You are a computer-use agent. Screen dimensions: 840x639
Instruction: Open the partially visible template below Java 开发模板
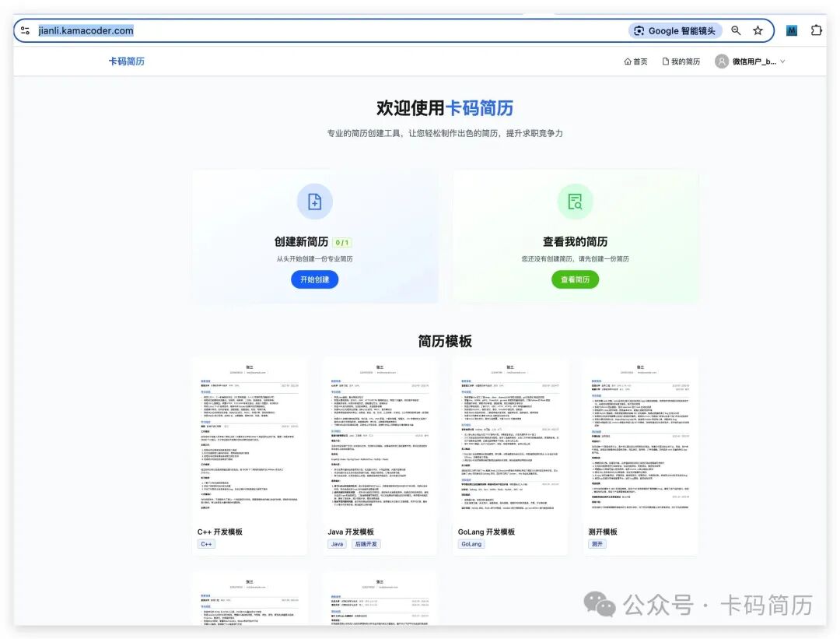(x=380, y=599)
